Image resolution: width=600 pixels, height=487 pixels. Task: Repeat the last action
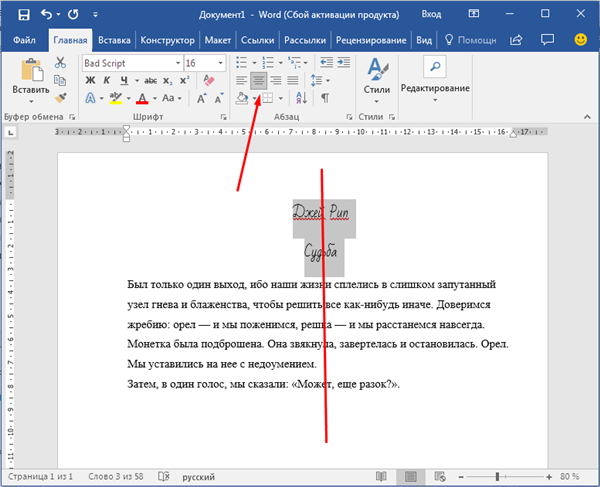tap(73, 15)
